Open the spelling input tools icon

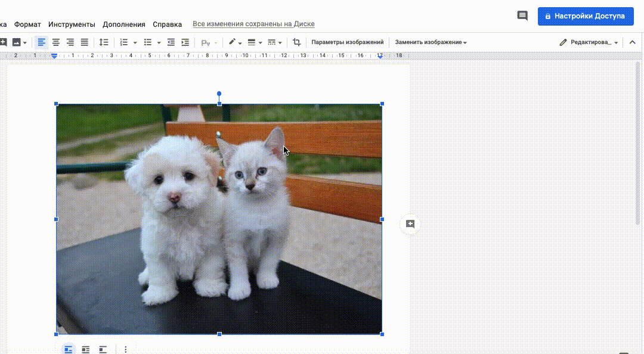[x=206, y=43]
